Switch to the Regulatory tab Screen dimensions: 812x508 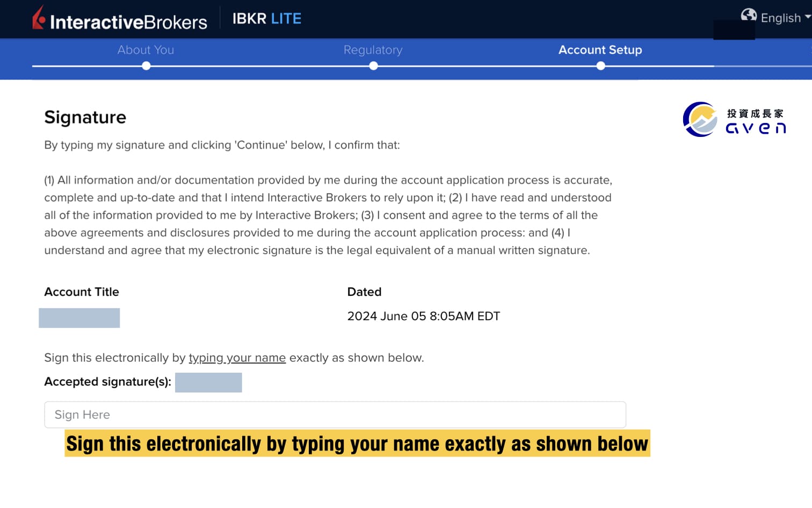pos(373,50)
